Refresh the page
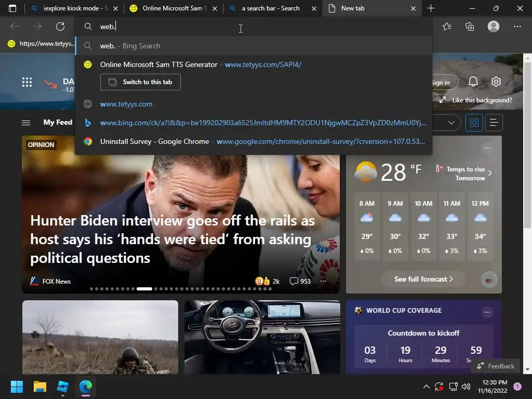The width and height of the screenshot is (532, 399). [x=60, y=26]
